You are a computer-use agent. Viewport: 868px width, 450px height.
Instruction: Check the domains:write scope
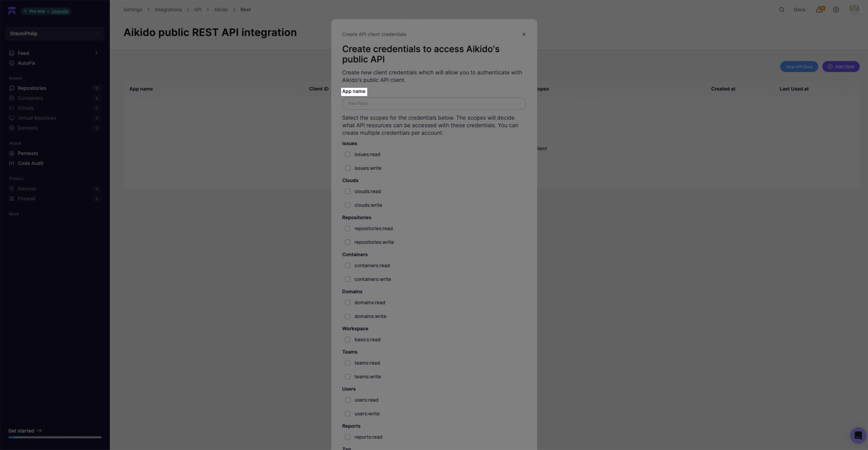[348, 316]
